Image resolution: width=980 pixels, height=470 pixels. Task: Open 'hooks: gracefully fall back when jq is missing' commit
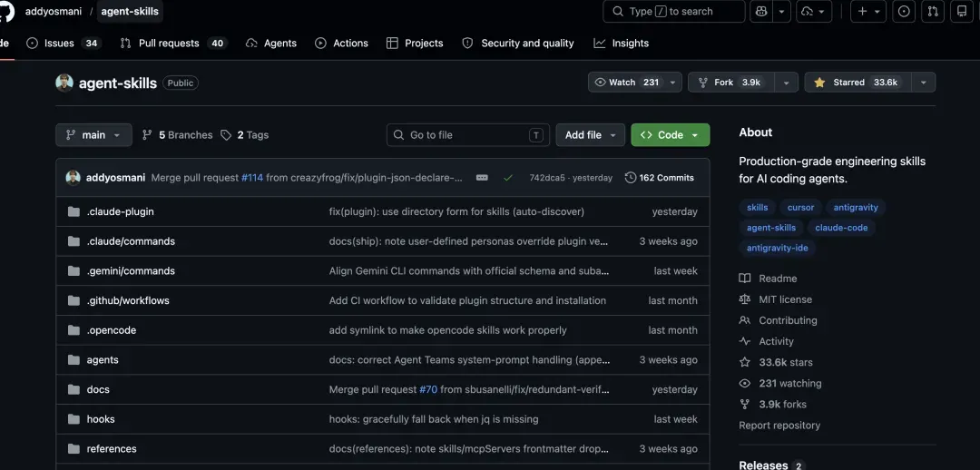[434, 419]
